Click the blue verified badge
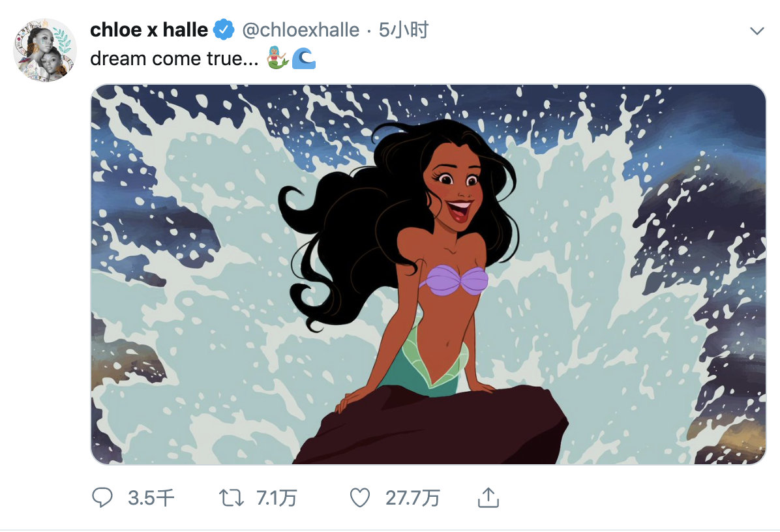Viewport: 780px width, 532px height. coord(225,30)
